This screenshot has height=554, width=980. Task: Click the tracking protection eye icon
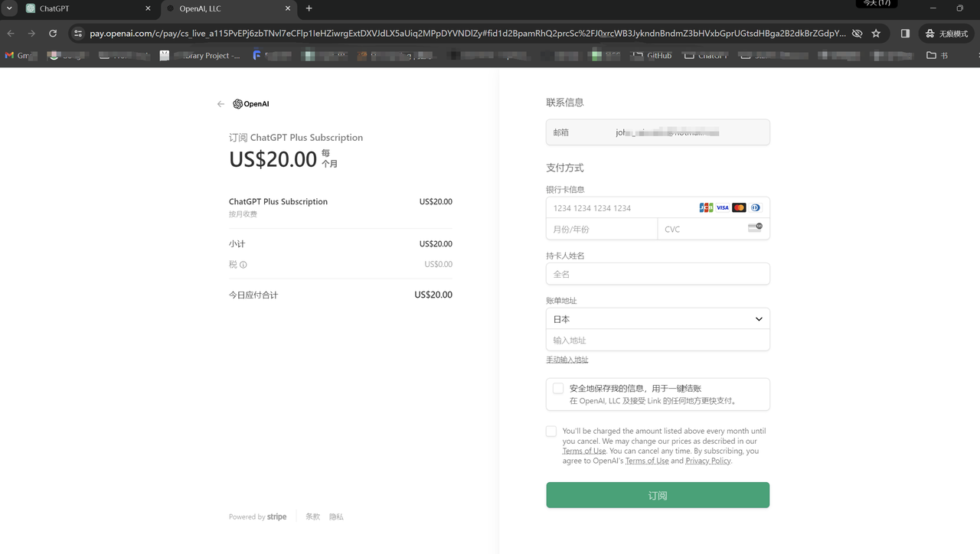point(857,34)
